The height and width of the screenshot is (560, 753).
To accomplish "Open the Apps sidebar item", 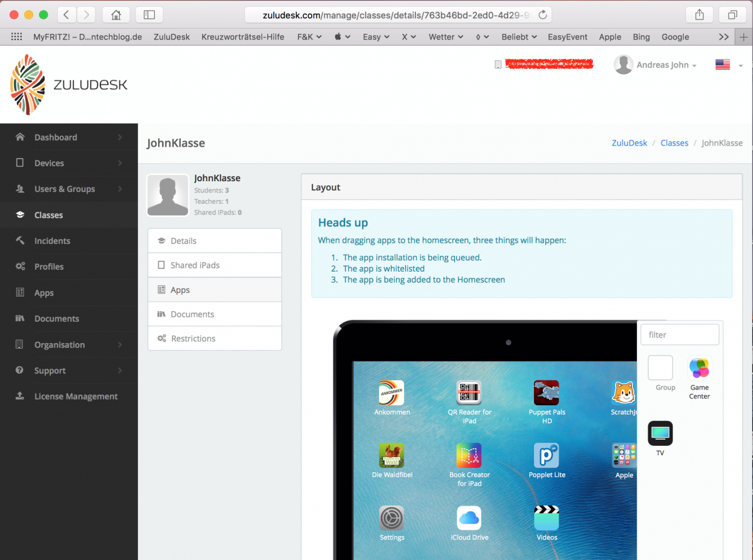I will pos(69,293).
